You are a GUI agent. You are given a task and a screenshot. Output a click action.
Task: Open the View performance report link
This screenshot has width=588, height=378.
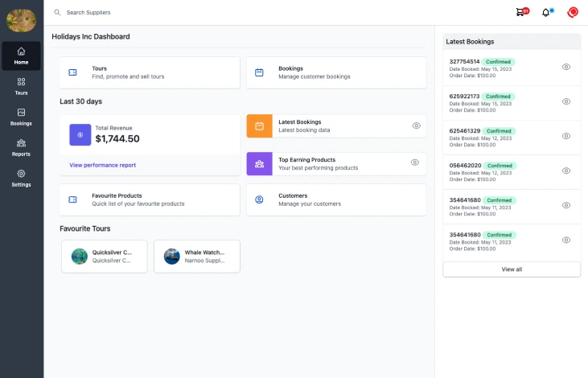(x=103, y=165)
